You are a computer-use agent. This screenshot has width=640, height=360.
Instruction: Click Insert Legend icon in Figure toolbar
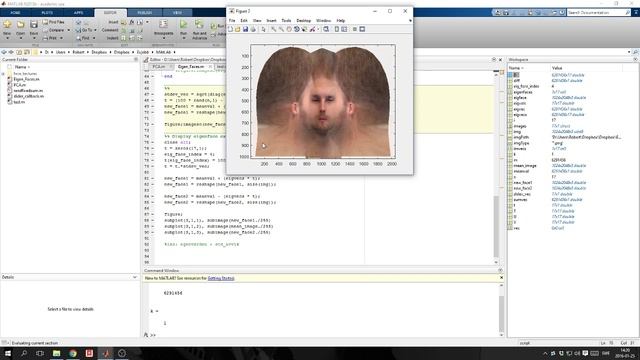(344, 29)
